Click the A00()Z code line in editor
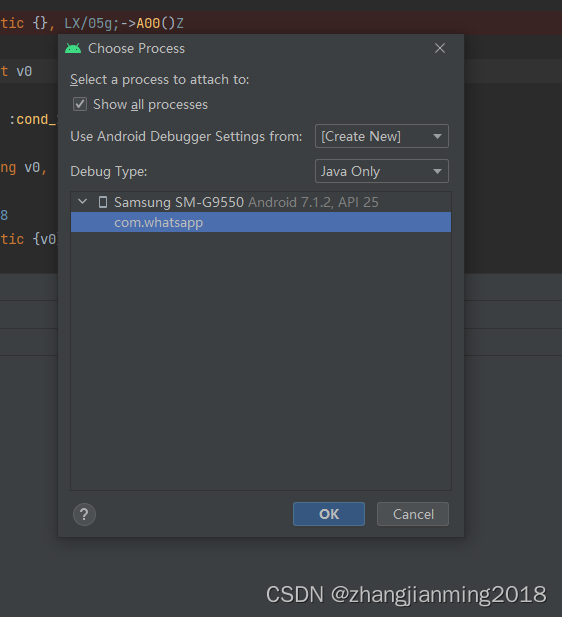This screenshot has width=562, height=617. click(x=92, y=23)
